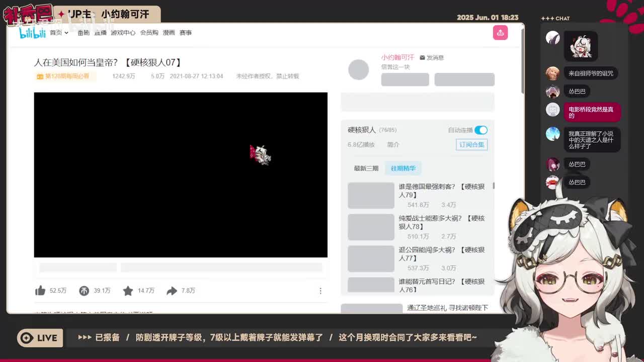Open the 小约翰可汗 uploader link
The width and height of the screenshot is (644, 362).
point(397,57)
